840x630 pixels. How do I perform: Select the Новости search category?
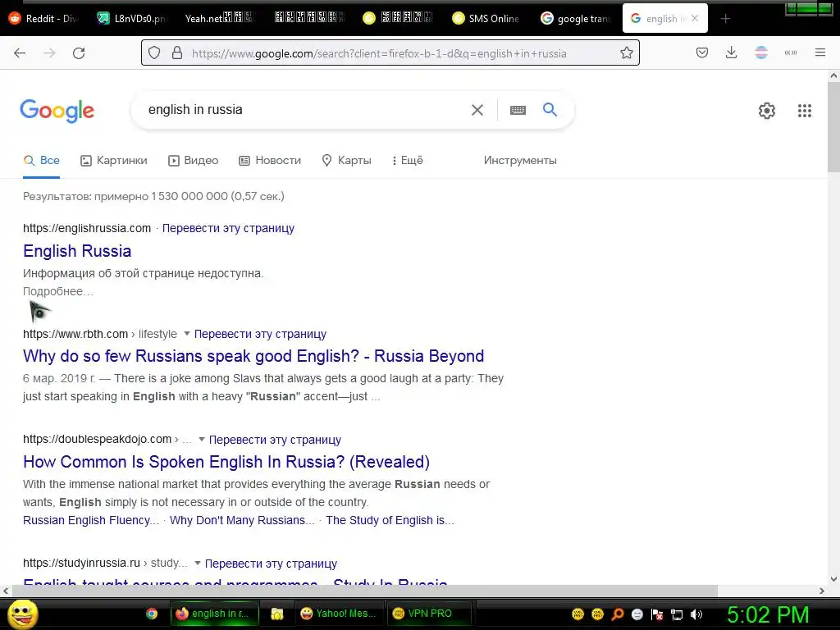click(x=270, y=160)
